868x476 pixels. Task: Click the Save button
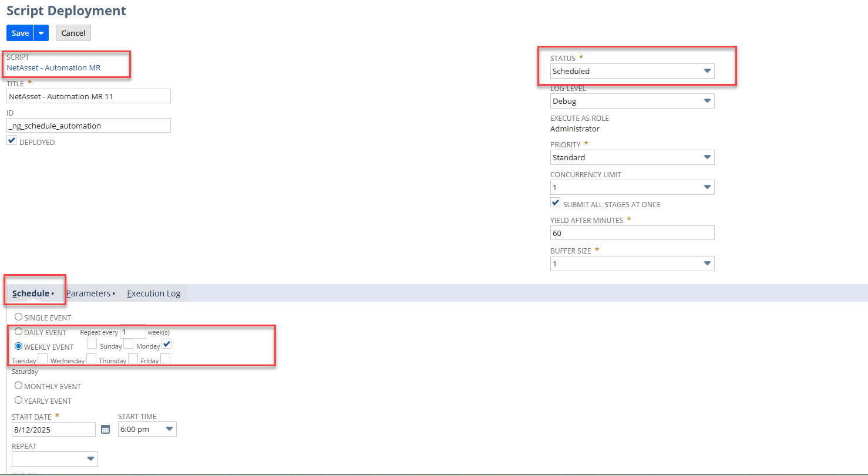pyautogui.click(x=20, y=33)
